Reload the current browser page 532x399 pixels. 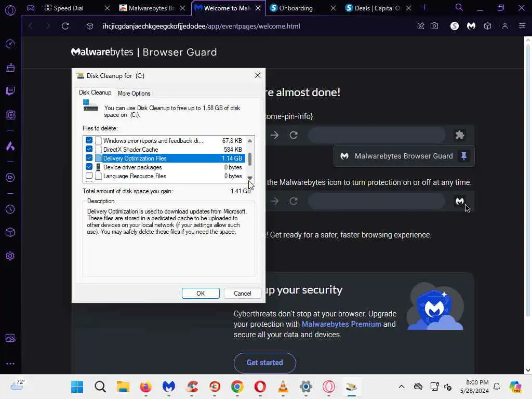pyautogui.click(x=65, y=26)
